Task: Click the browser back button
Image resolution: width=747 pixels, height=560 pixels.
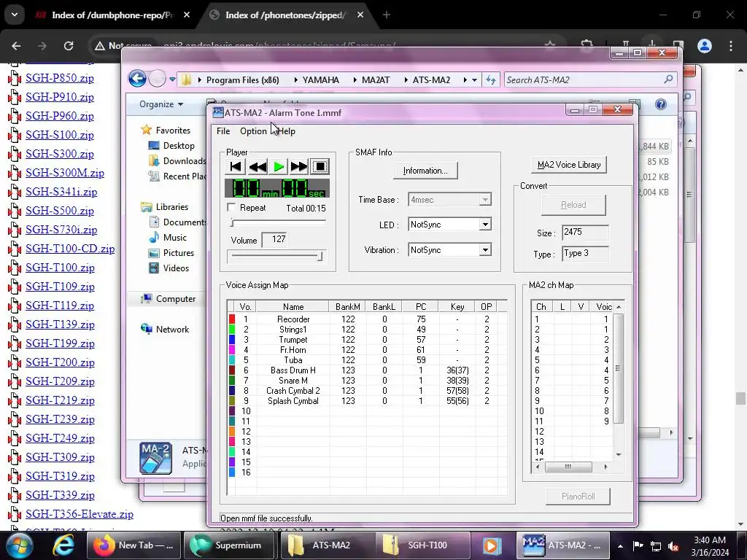Action: [x=16, y=46]
